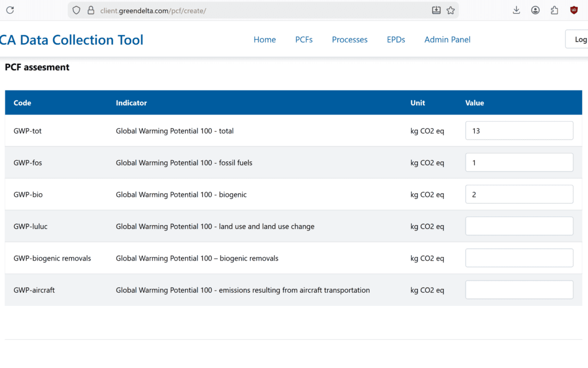This screenshot has height=368, width=588.
Task: Click the address bar URL text
Action: click(153, 10)
